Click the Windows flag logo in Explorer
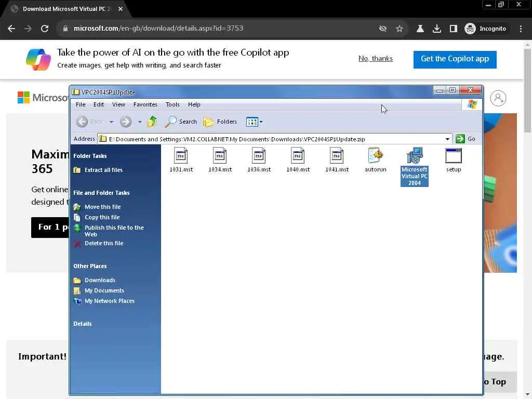 coord(472,104)
